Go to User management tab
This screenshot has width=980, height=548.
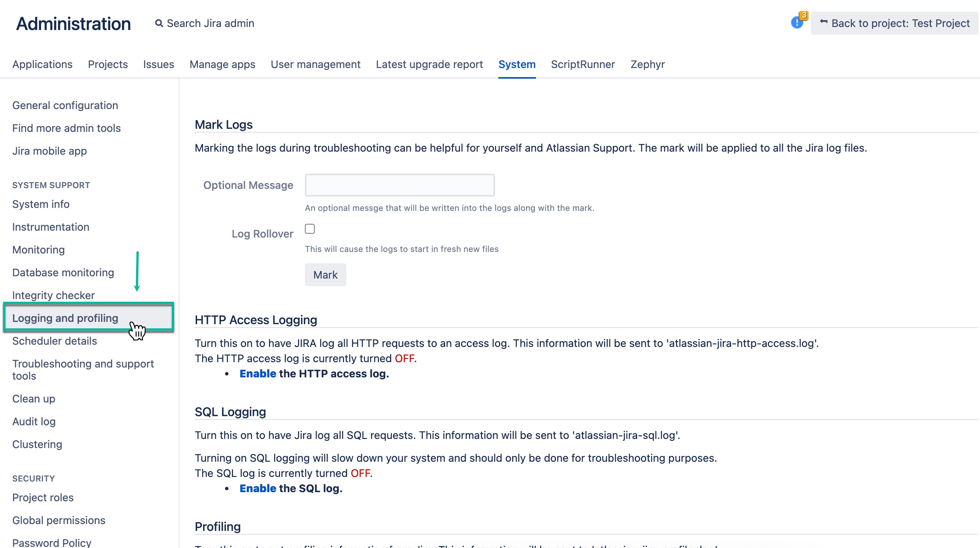(x=316, y=64)
